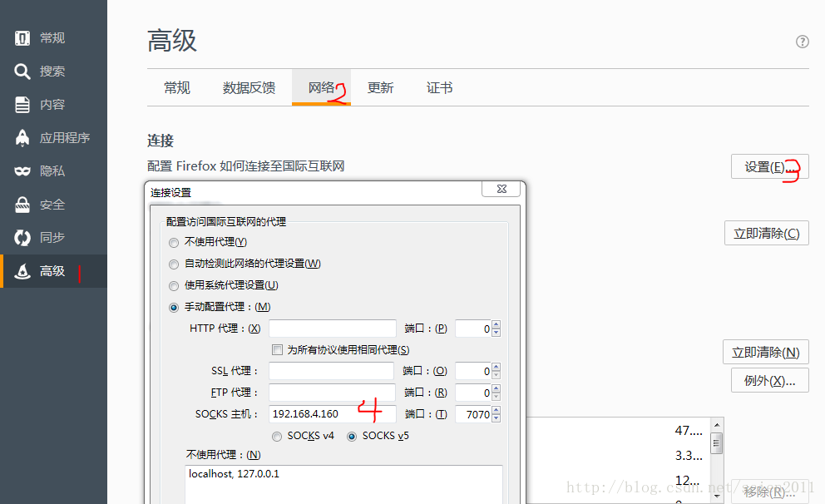This screenshot has width=825, height=504.
Task: Click the 高级 wizard hat sidebar icon
Action: click(22, 271)
